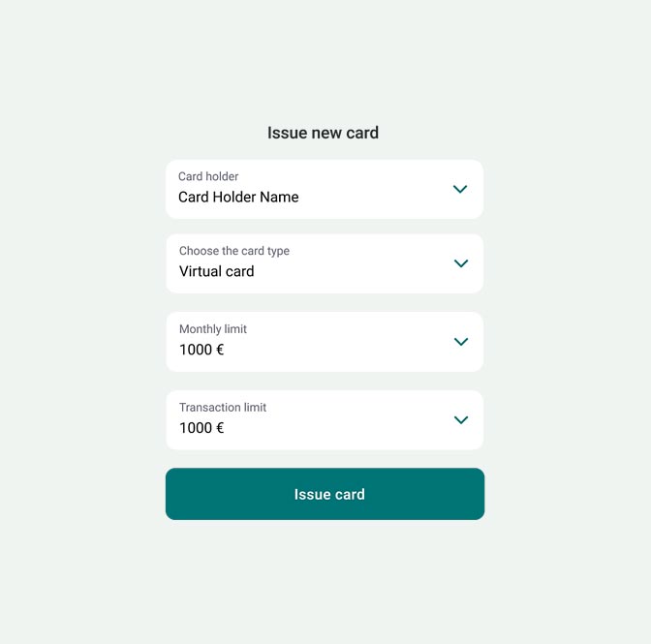Click the 'Transaction limit' field label
651x644 pixels.
click(x=223, y=408)
